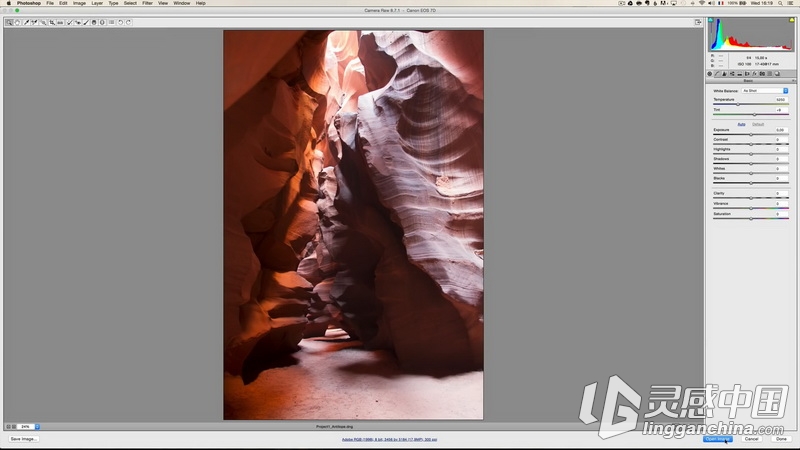Select the Crop tool
The height and width of the screenshot is (450, 800).
[x=52, y=22]
